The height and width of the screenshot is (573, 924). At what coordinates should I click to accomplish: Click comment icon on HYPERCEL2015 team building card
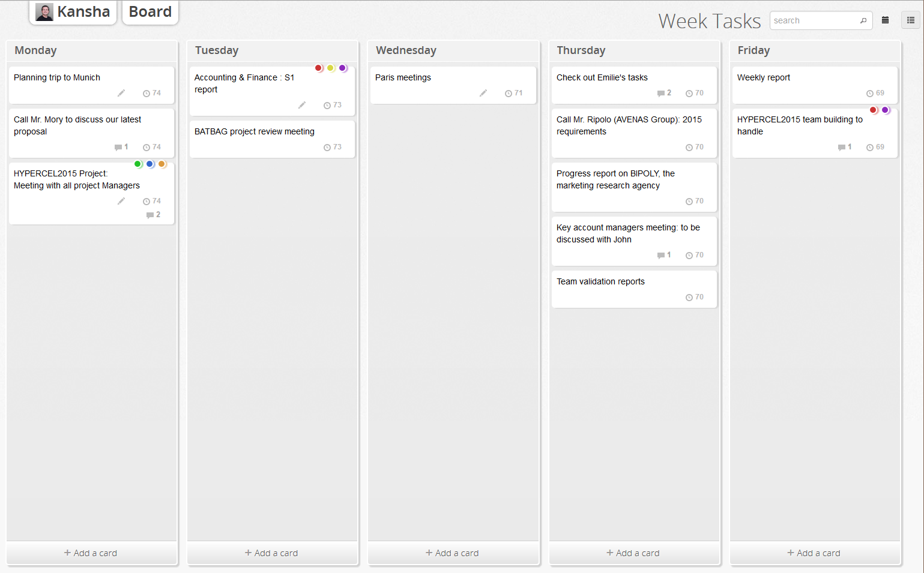842,148
